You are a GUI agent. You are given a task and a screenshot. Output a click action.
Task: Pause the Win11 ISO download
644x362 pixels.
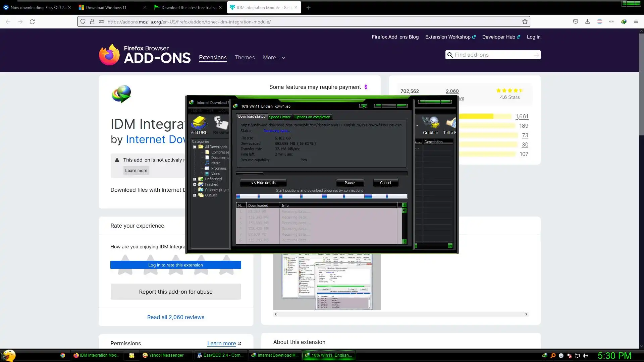[350, 183]
